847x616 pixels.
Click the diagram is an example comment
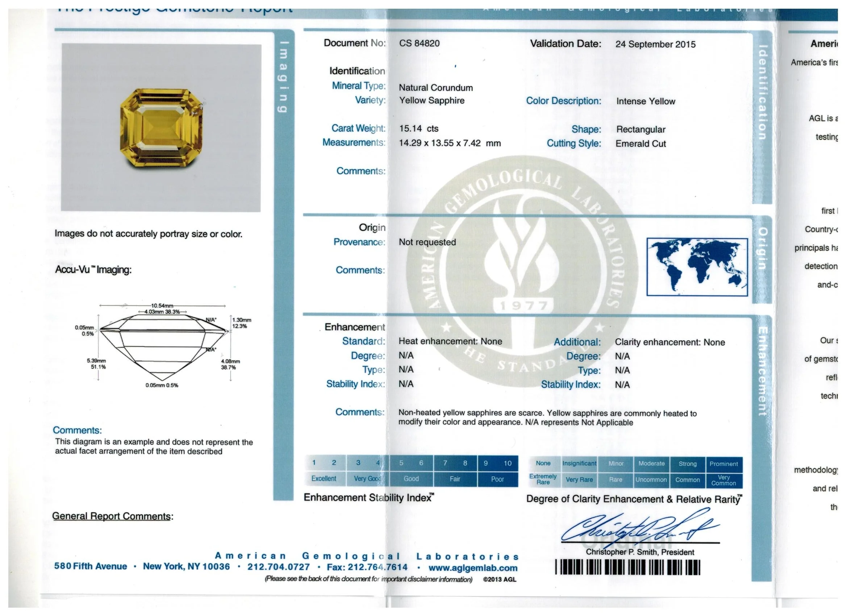[154, 447]
